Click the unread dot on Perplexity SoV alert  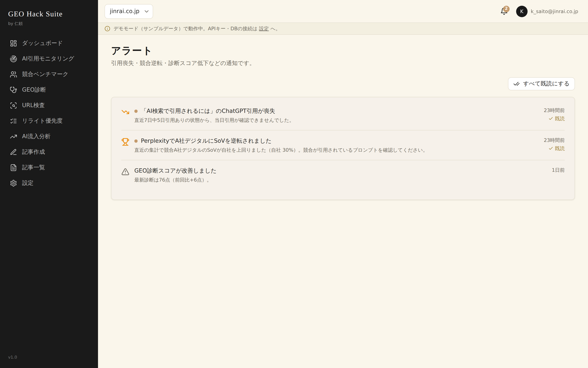(x=136, y=141)
